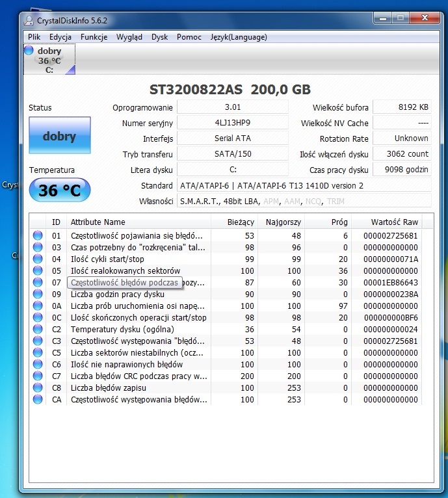Viewport: 448px width, 498px height.
Task: Click the status orb for attribute C7
Action: tap(38, 376)
